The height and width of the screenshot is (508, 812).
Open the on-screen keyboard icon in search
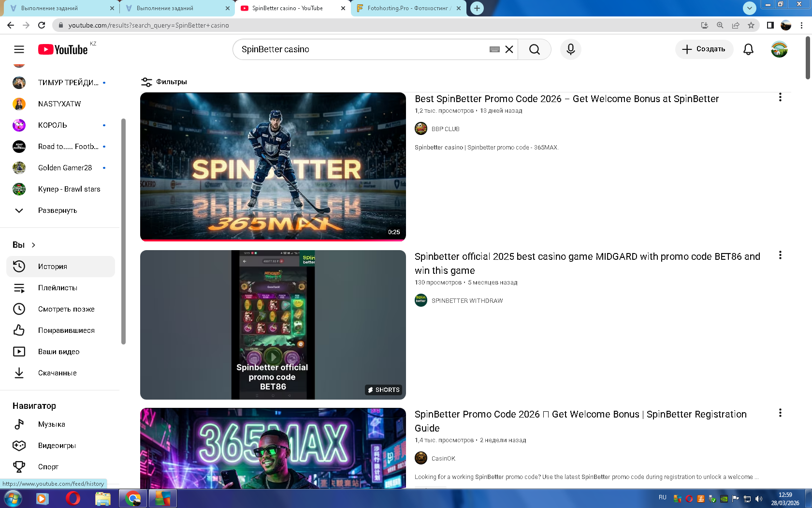(x=494, y=49)
